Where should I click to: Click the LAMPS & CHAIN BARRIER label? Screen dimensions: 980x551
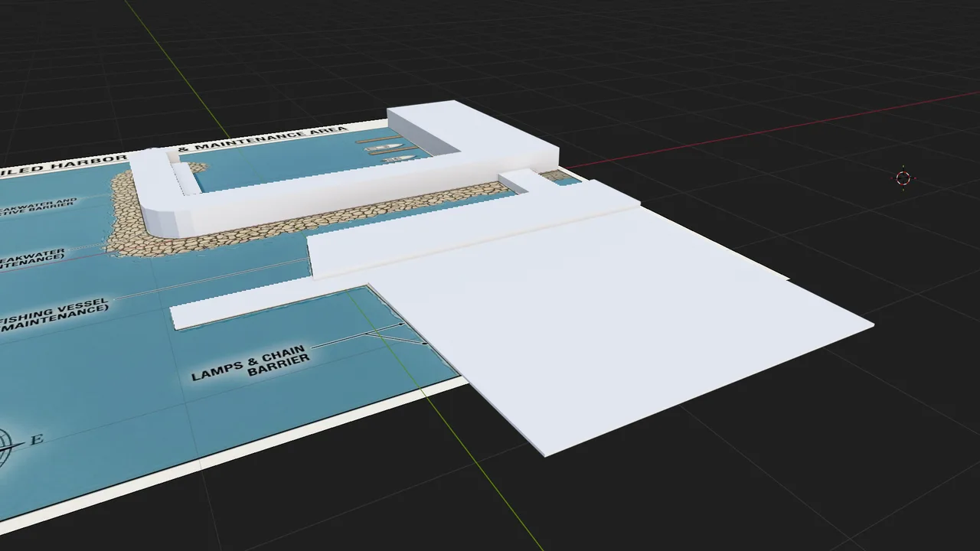(251, 363)
